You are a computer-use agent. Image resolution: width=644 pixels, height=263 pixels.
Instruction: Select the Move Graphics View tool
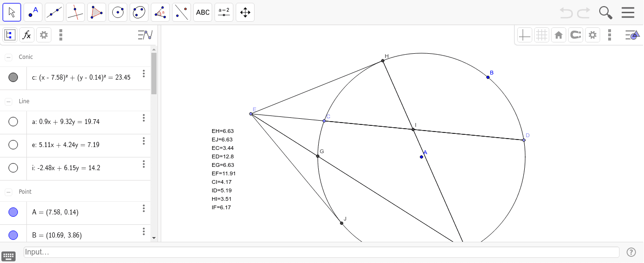click(245, 12)
